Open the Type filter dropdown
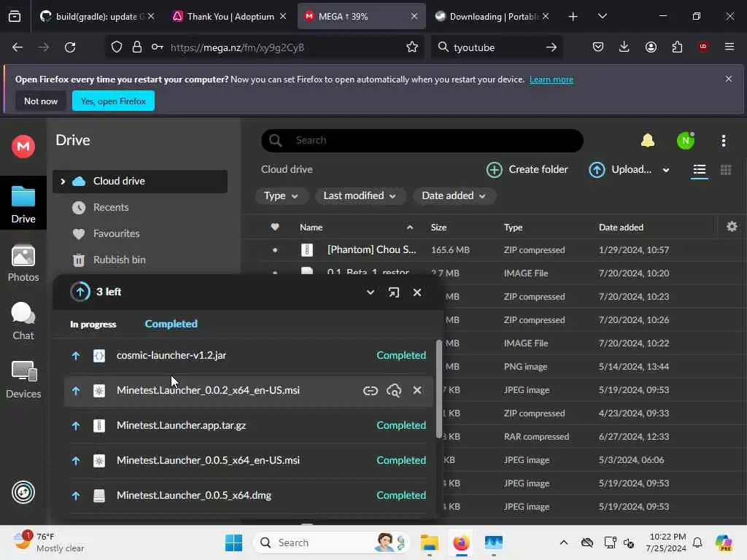The image size is (747, 560). click(281, 195)
